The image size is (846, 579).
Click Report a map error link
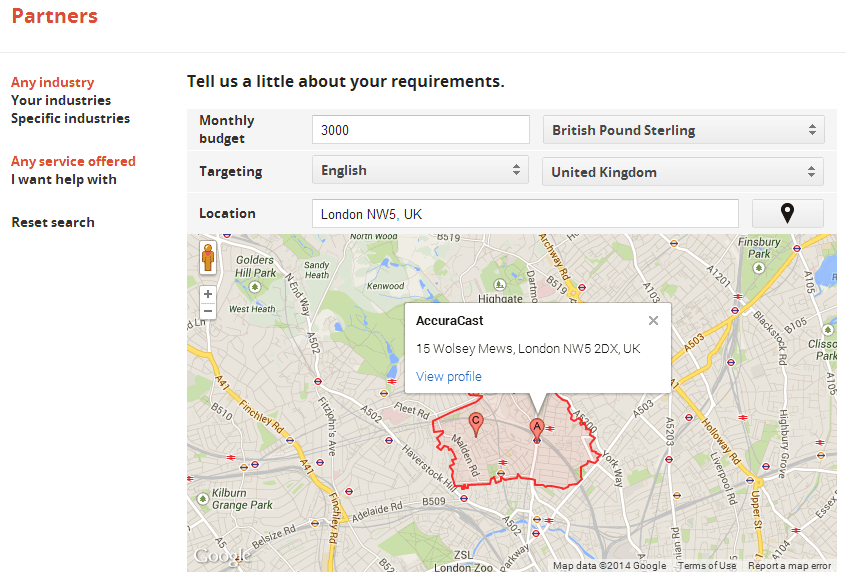pos(789,566)
